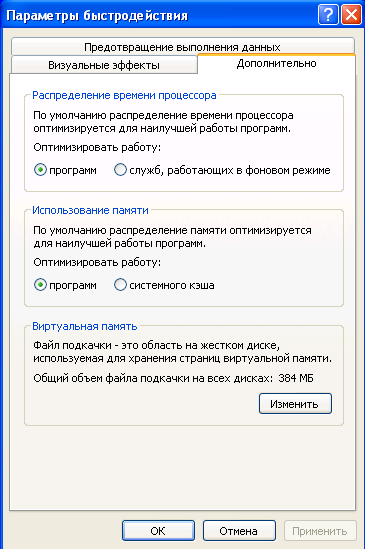Image resolution: width=365 pixels, height=549 pixels.
Task: Click the Виртуальная память group heading
Action: 84,326
